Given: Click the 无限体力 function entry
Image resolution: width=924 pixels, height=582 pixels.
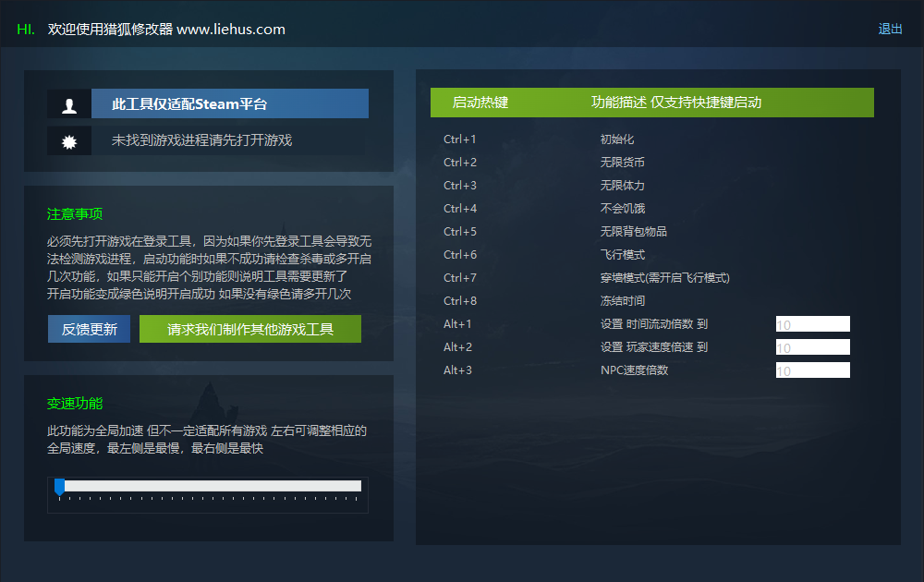Looking at the screenshot, I should point(622,186).
